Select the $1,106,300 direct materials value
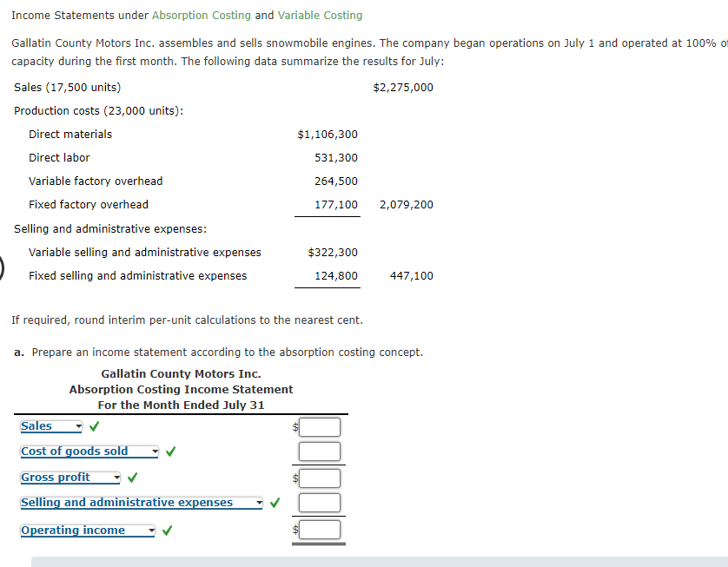728x567 pixels. coord(328,134)
